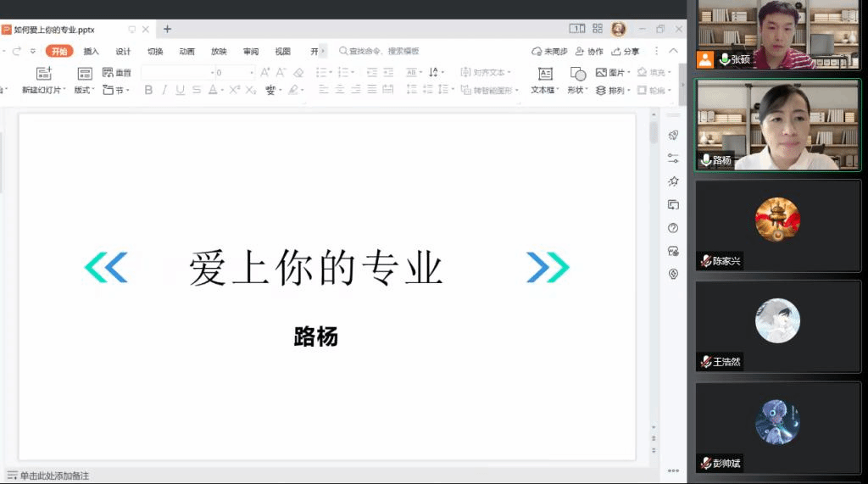Click the Text Box (文本框) icon
Screen dimensions: 868x484
click(545, 74)
